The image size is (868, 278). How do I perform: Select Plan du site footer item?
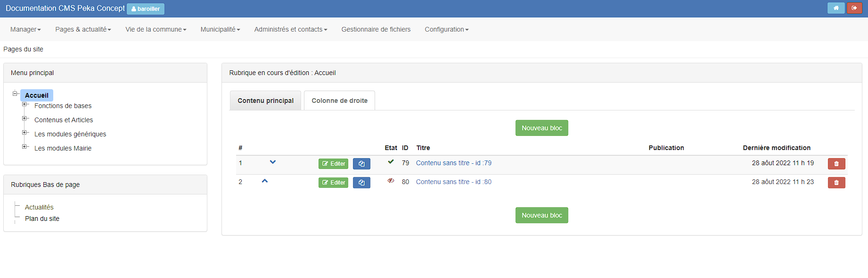coord(42,219)
